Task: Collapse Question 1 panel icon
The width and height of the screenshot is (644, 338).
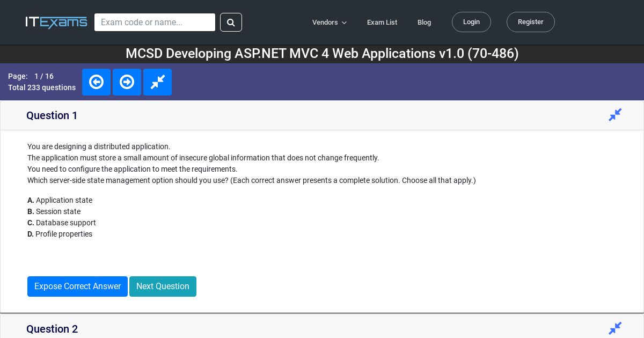Action: coord(615,115)
